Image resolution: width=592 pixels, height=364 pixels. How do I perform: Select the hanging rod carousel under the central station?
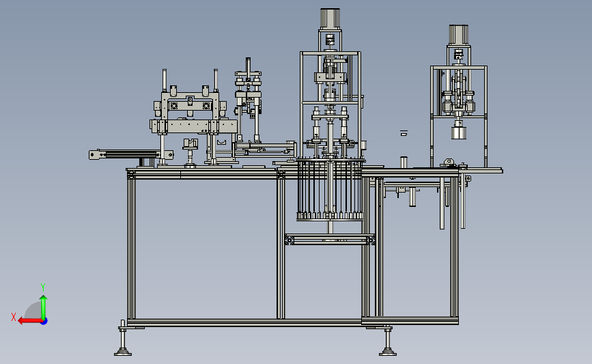(330, 190)
